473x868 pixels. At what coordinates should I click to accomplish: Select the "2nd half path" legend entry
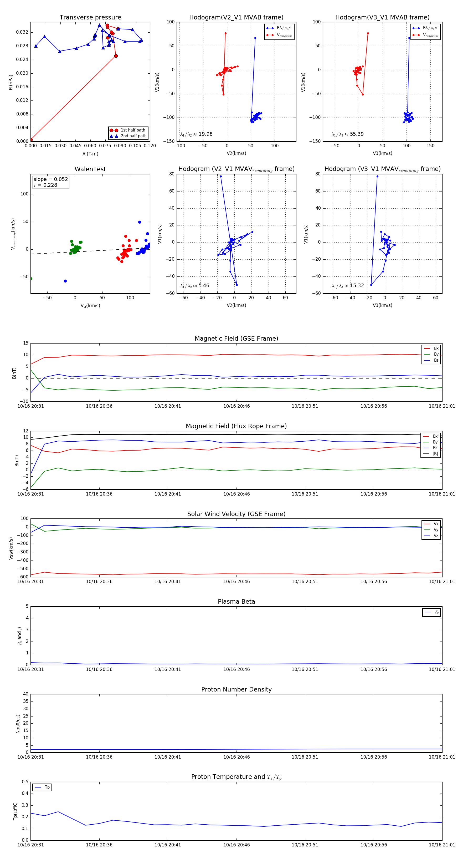128,136
